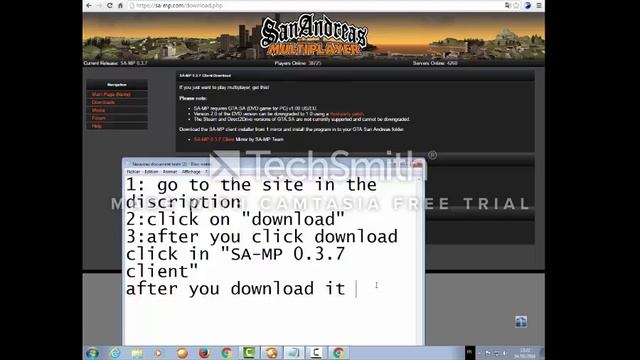Switch to the Notepad taskbar window
This screenshot has width=640, height=360.
(x=294, y=353)
